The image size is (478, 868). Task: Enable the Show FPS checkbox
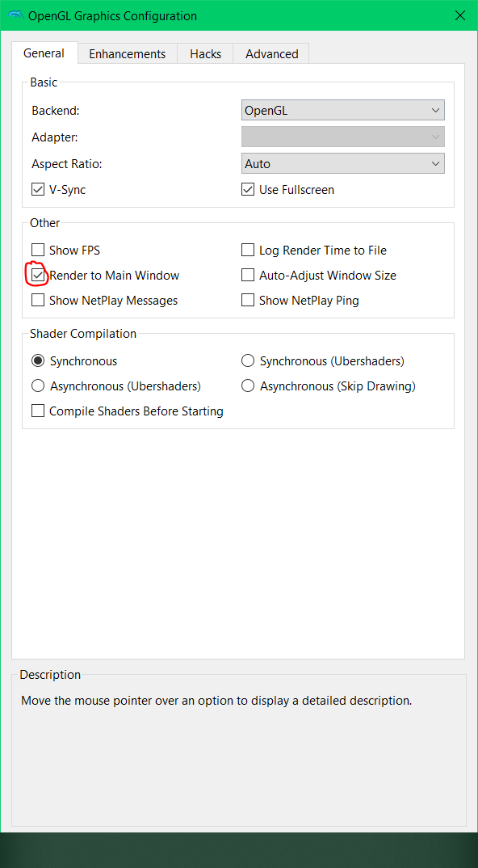[x=38, y=251]
